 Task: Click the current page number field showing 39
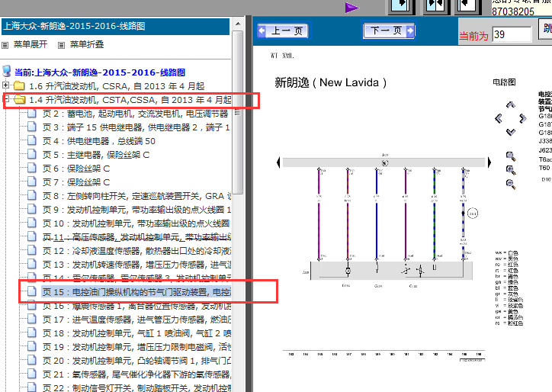[x=512, y=34]
